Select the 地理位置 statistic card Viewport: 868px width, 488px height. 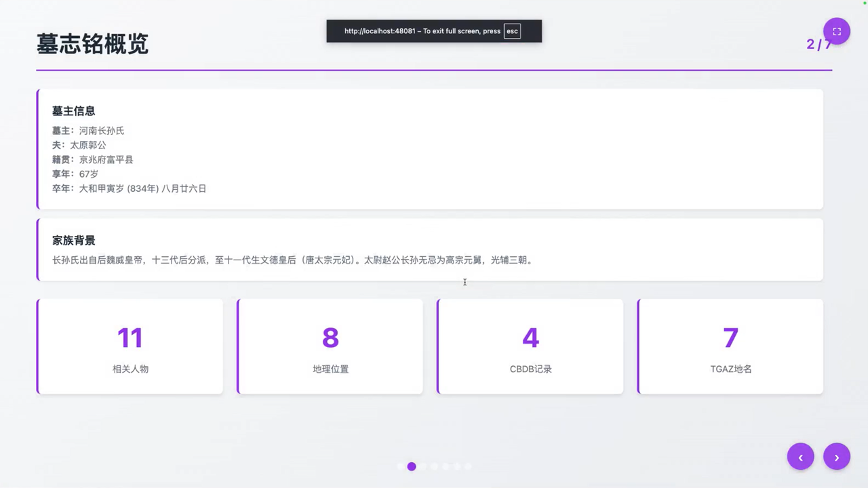330,346
